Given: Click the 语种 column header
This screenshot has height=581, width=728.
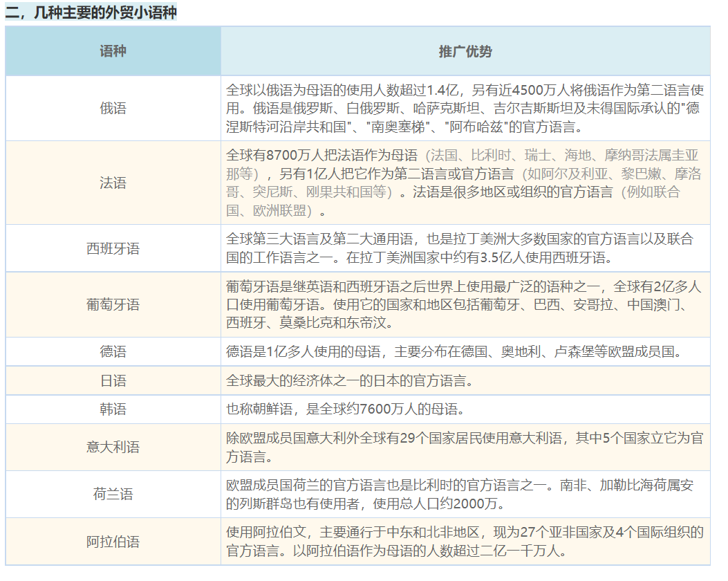Looking at the screenshot, I should pyautogui.click(x=113, y=52).
